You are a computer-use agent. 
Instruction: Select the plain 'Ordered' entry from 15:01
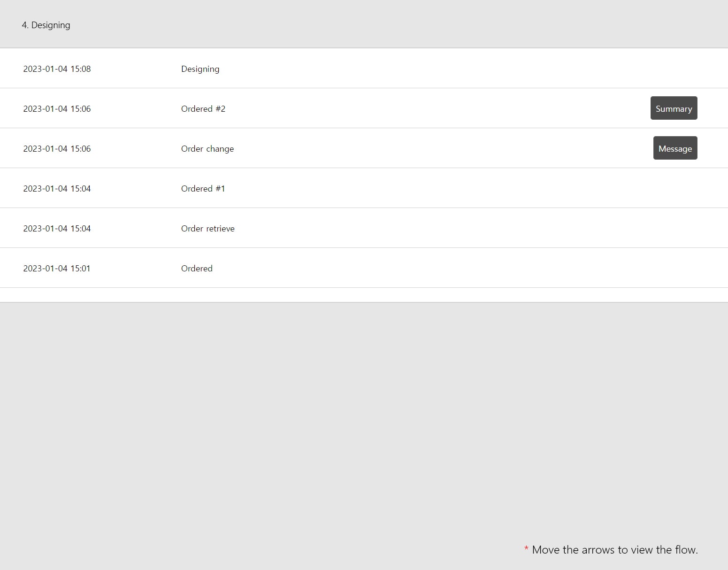197,268
